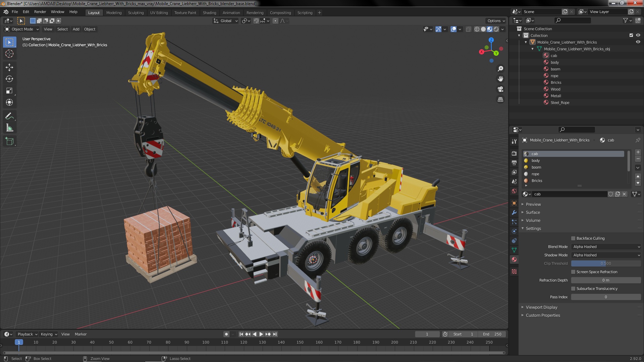Viewport: 644px width, 362px height.
Task: Toggle X-ray mode
Action: click(x=469, y=29)
